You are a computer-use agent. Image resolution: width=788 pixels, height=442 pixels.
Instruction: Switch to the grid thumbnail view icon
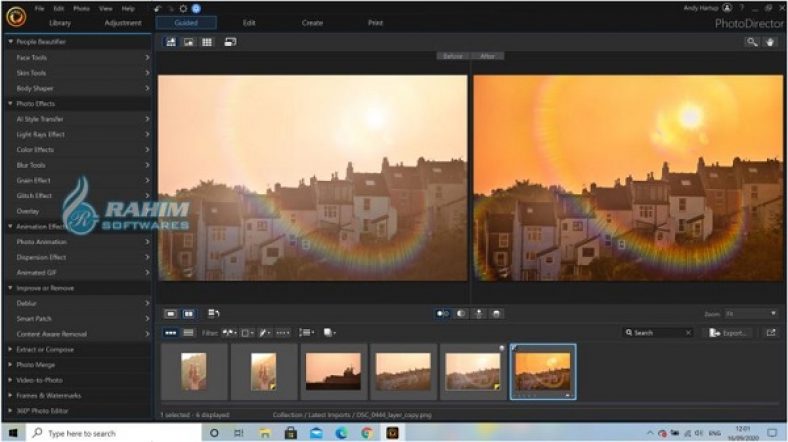pos(207,42)
